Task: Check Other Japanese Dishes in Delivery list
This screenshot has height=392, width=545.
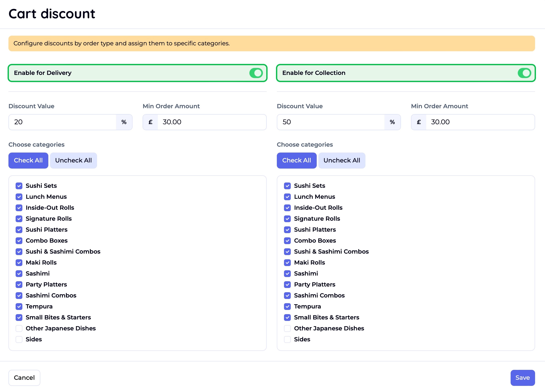Action: click(19, 328)
